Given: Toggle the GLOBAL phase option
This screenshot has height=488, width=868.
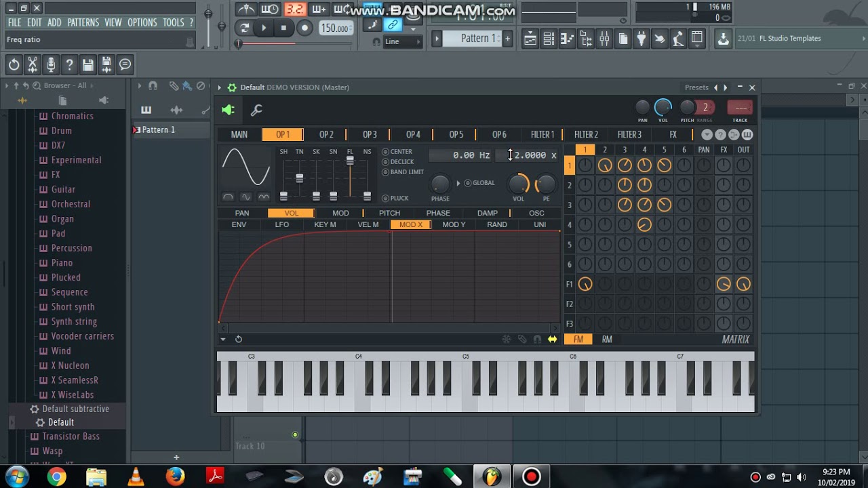Looking at the screenshot, I should 479,183.
